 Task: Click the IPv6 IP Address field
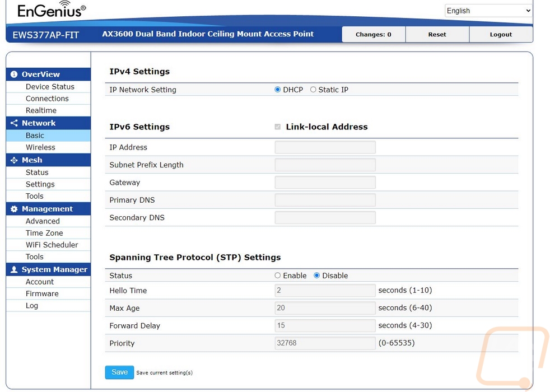325,147
